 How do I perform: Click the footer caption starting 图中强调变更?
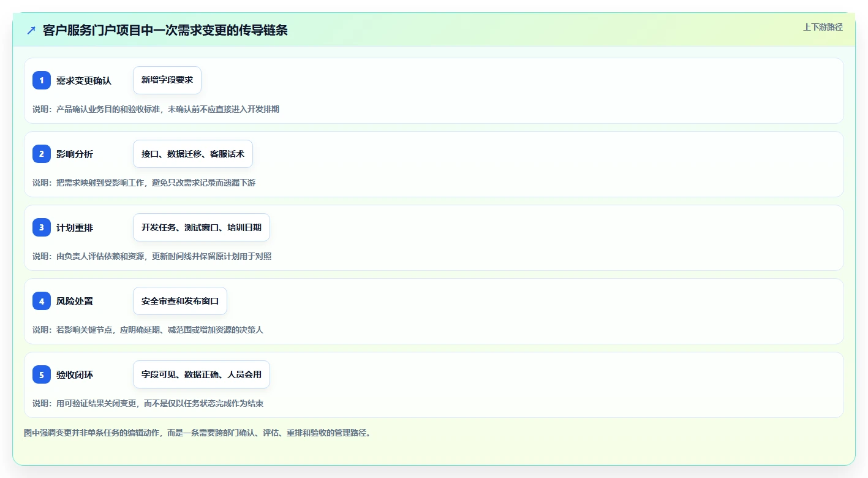tap(197, 433)
